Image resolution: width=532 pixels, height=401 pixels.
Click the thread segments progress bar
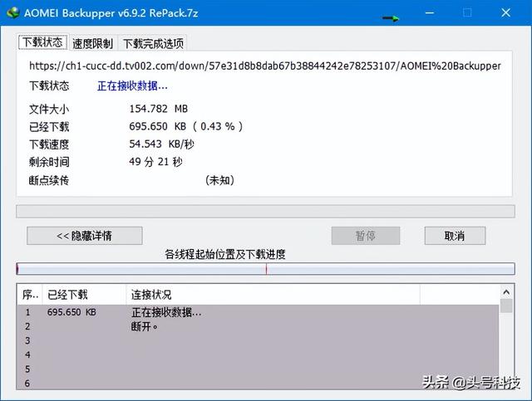(x=265, y=269)
